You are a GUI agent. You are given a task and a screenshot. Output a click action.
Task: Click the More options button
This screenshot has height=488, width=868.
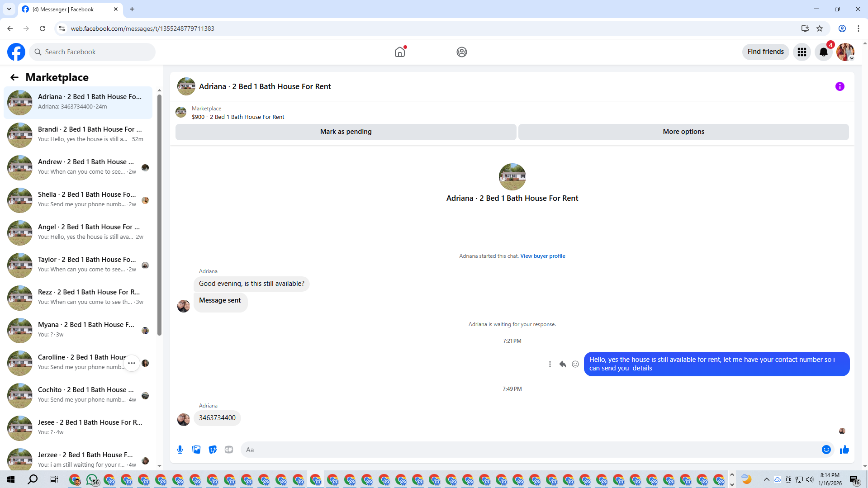683,132
